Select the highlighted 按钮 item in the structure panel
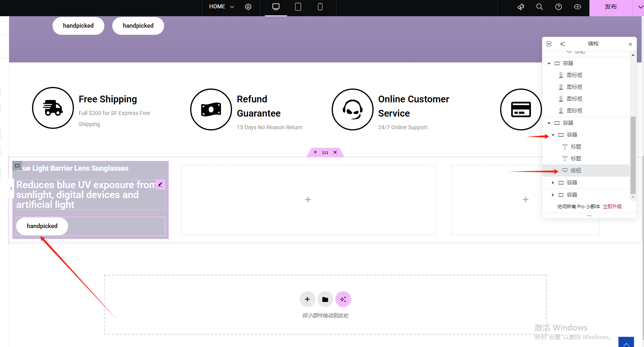Screen dimensions: 644x347 click(x=576, y=170)
